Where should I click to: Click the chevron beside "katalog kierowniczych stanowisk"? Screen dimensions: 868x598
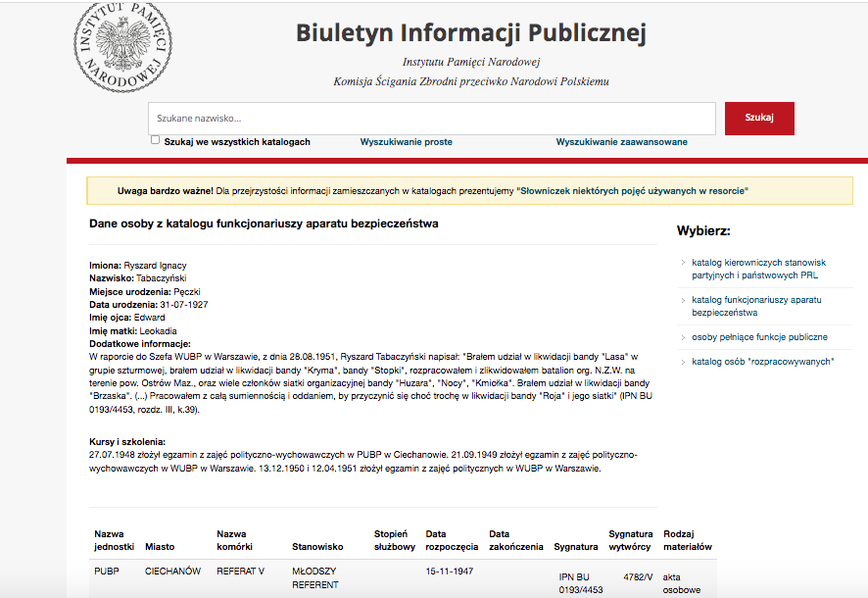(x=683, y=263)
